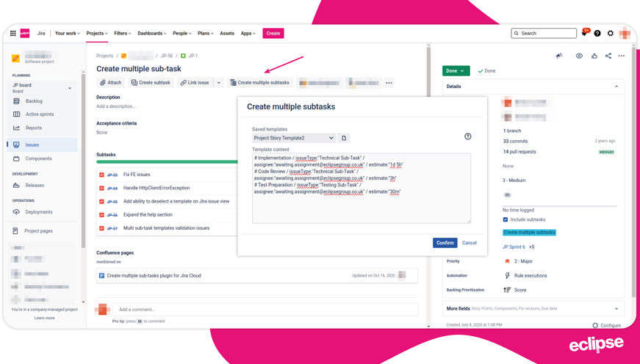Image resolution: width=640 pixels, height=364 pixels.
Task: Click the give feedback megaphone icon
Action: point(559,56)
